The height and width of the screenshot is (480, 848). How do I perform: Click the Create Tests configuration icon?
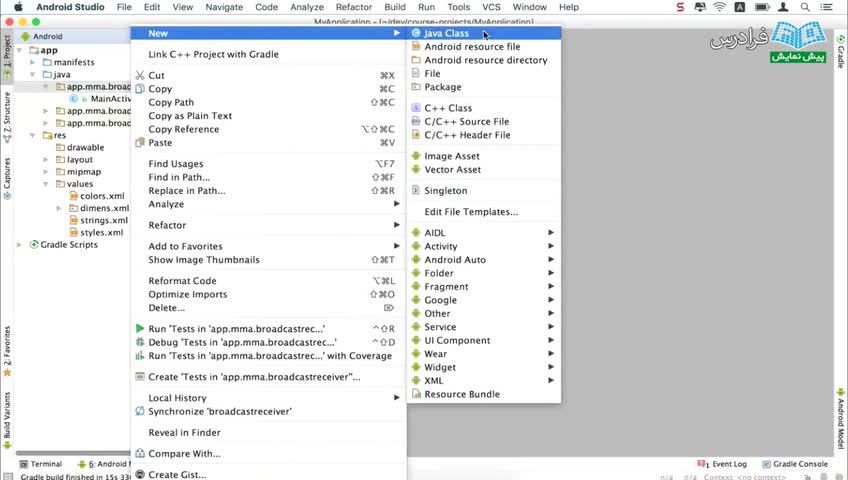click(x=140, y=376)
